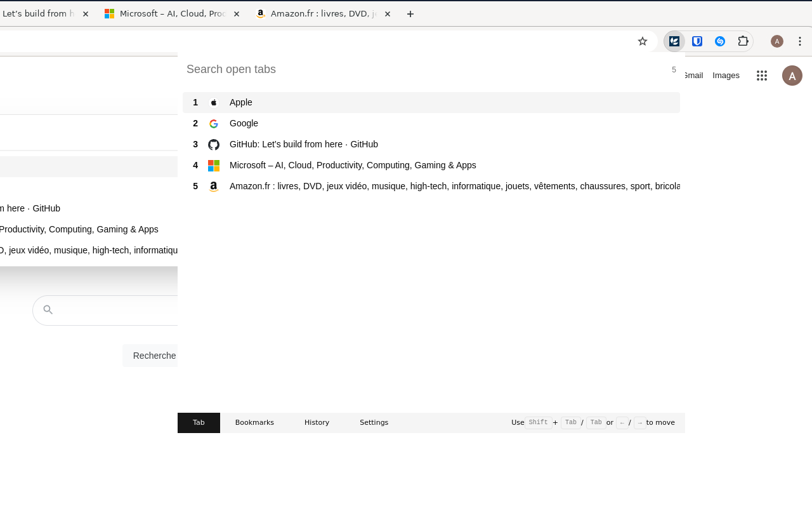Image resolution: width=812 pixels, height=508 pixels.
Task: Bookmark this page with the star icon
Action: click(643, 41)
